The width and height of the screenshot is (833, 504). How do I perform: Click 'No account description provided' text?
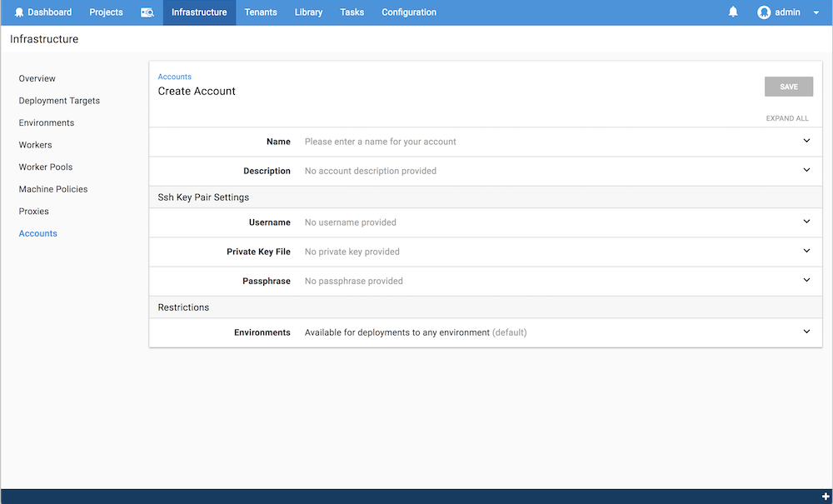[371, 171]
